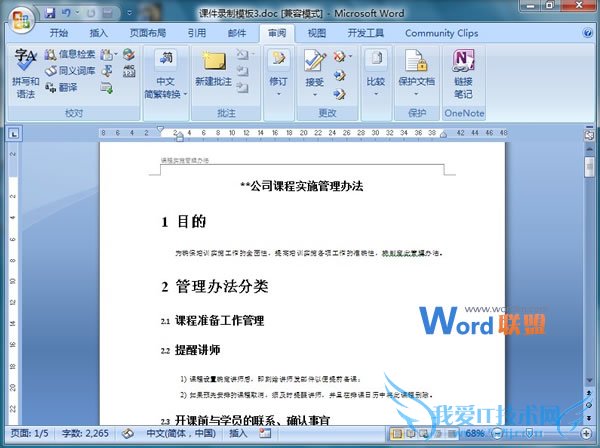Image resolution: width=600 pixels, height=448 pixels.
Task: Switch to Web Layout view button
Action: tap(424, 433)
